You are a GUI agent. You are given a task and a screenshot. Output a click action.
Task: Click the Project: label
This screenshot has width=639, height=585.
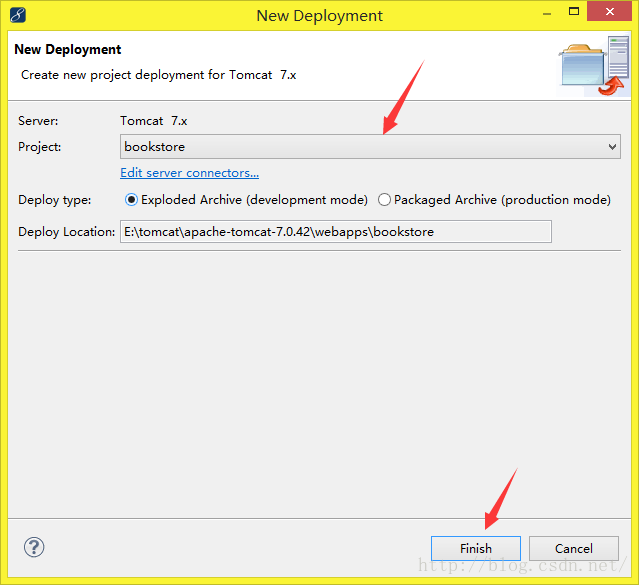40,147
